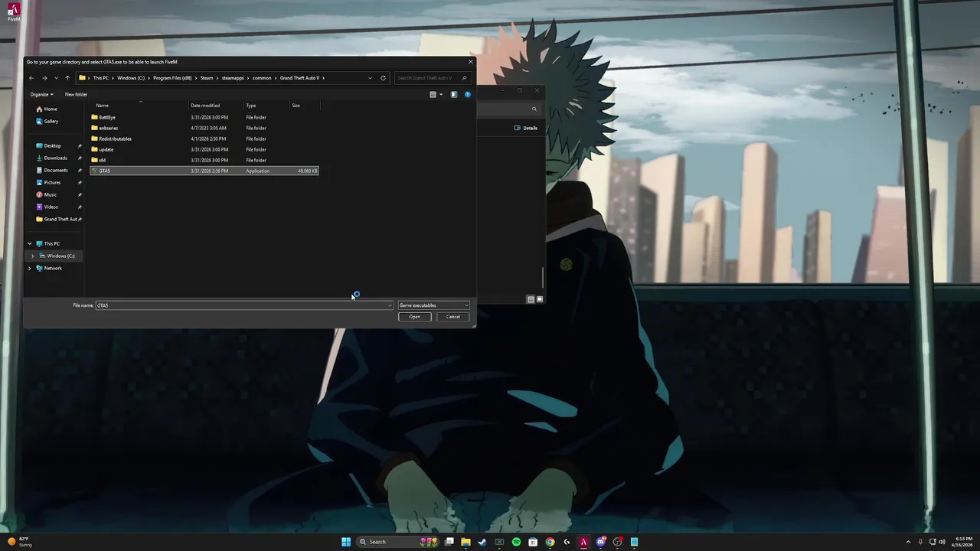980x551 pixels.
Task: Select the GTA5 application file
Action: click(x=204, y=171)
